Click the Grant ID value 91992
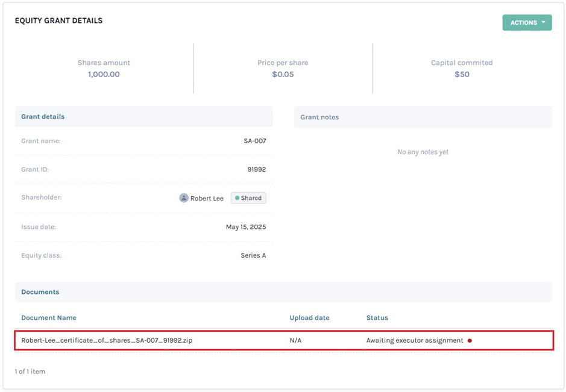Image resolution: width=566 pixels, height=392 pixels. (x=256, y=170)
